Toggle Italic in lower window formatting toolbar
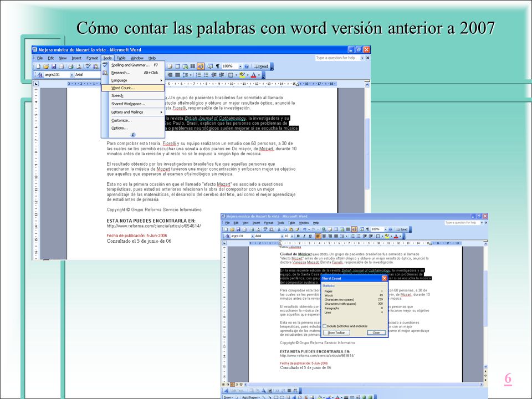The image size is (532, 399). (x=304, y=236)
